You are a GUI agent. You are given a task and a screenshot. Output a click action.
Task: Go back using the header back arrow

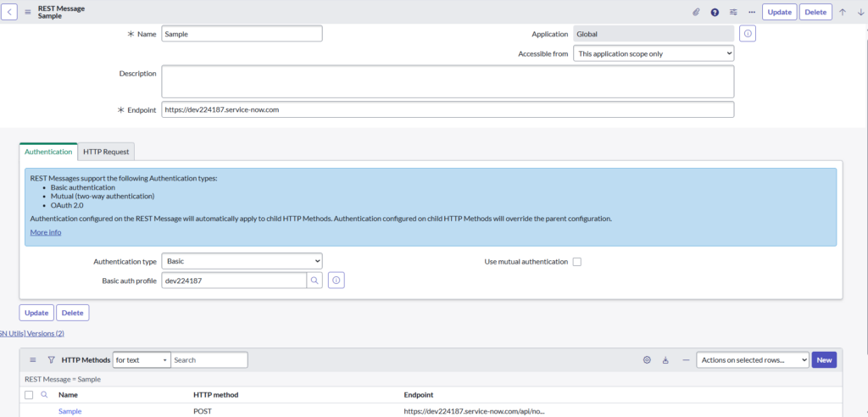9,12
